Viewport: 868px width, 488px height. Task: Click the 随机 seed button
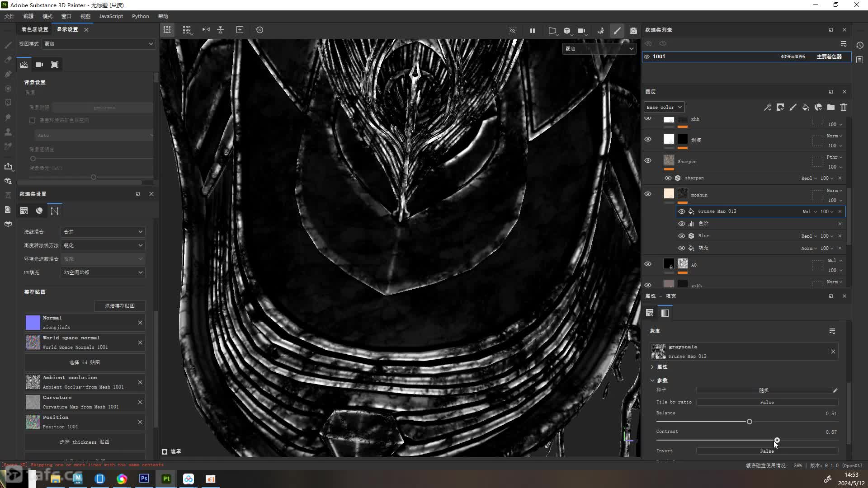(x=764, y=390)
